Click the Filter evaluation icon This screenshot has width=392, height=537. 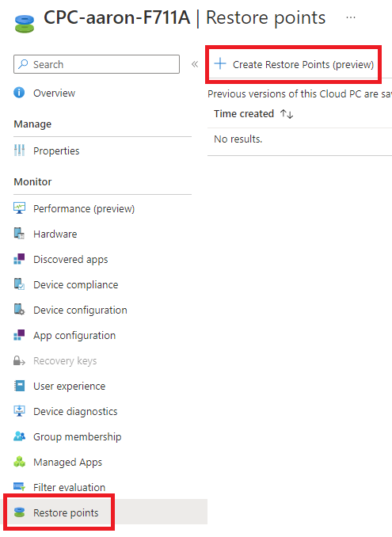coord(19,487)
